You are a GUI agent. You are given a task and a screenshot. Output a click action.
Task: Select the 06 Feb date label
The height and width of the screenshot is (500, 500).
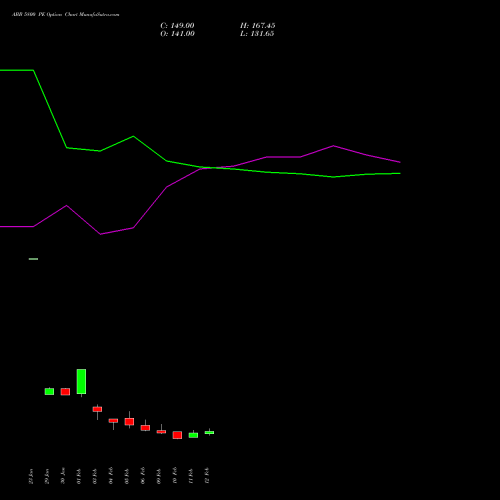click(143, 476)
